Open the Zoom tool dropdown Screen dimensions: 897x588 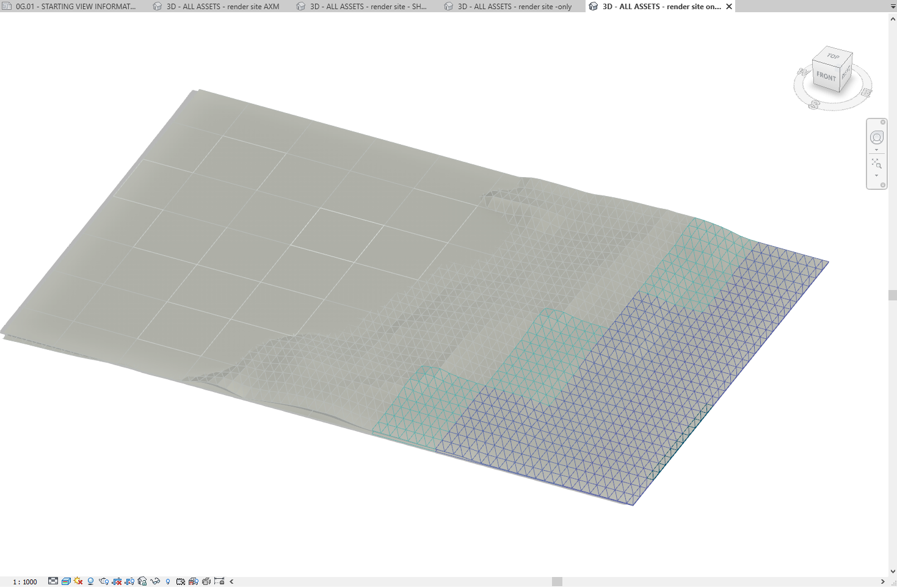coord(876,176)
